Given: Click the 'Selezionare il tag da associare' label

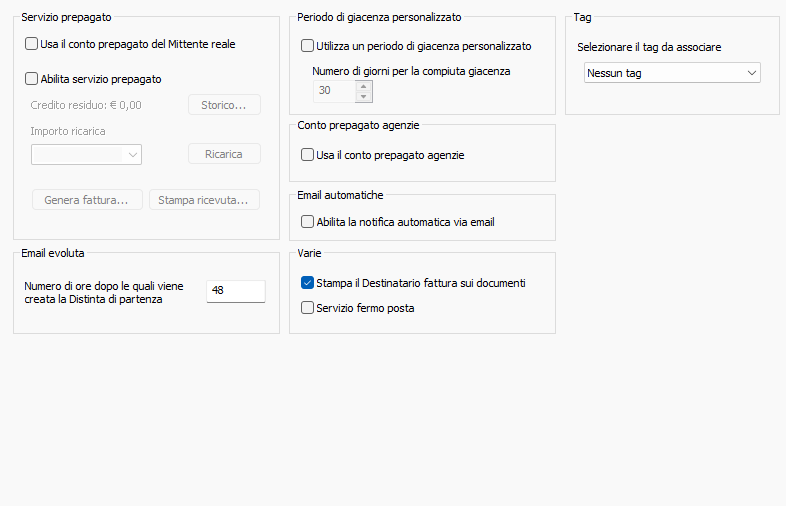Looking at the screenshot, I should click(x=648, y=47).
